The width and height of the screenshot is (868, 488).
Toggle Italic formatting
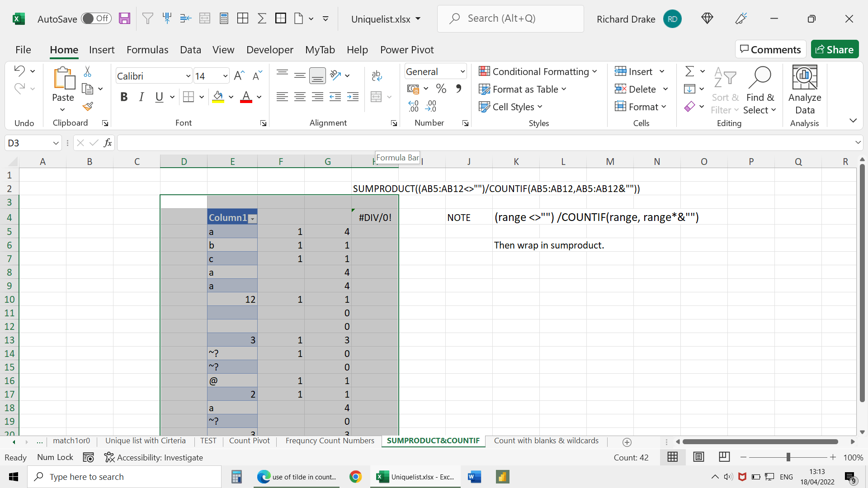click(x=142, y=97)
